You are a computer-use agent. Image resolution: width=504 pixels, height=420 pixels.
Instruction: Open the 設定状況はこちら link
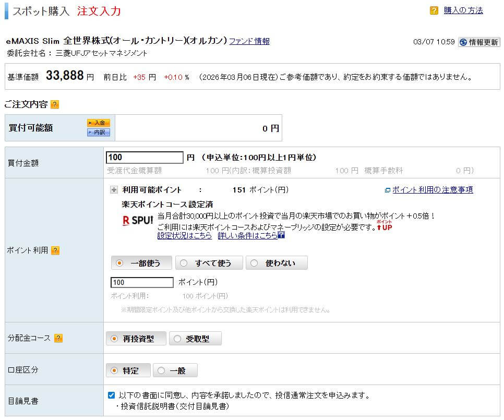[184, 236]
